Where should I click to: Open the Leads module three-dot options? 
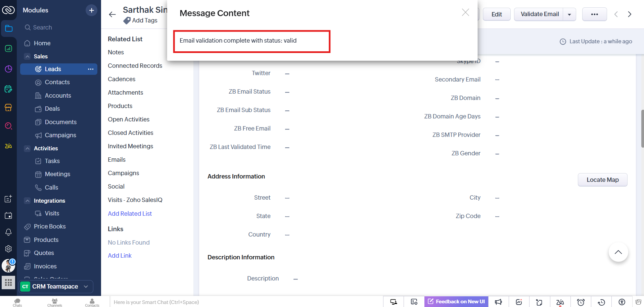tap(91, 69)
